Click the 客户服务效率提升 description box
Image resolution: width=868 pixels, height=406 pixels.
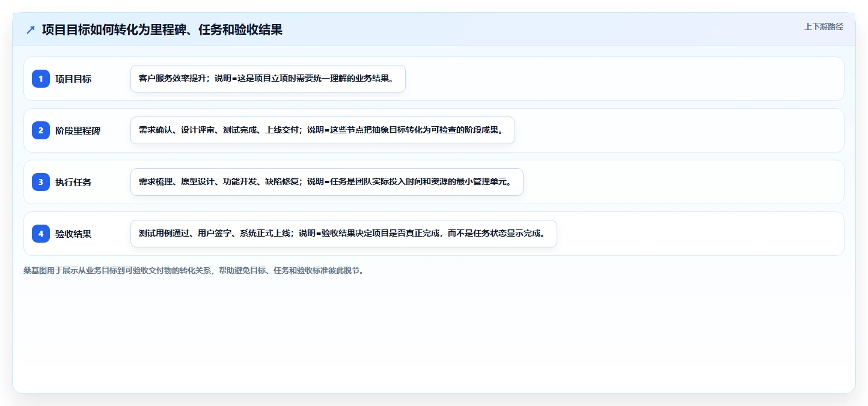point(268,79)
